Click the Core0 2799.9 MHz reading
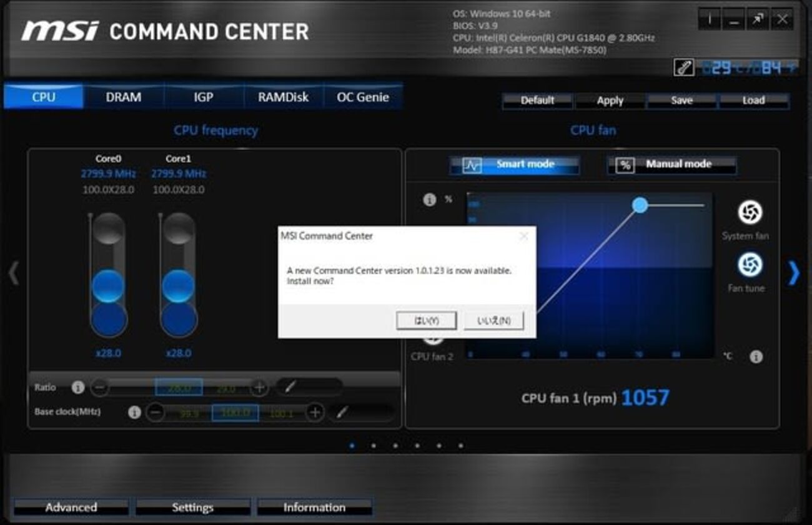This screenshot has height=525, width=812. (x=108, y=174)
